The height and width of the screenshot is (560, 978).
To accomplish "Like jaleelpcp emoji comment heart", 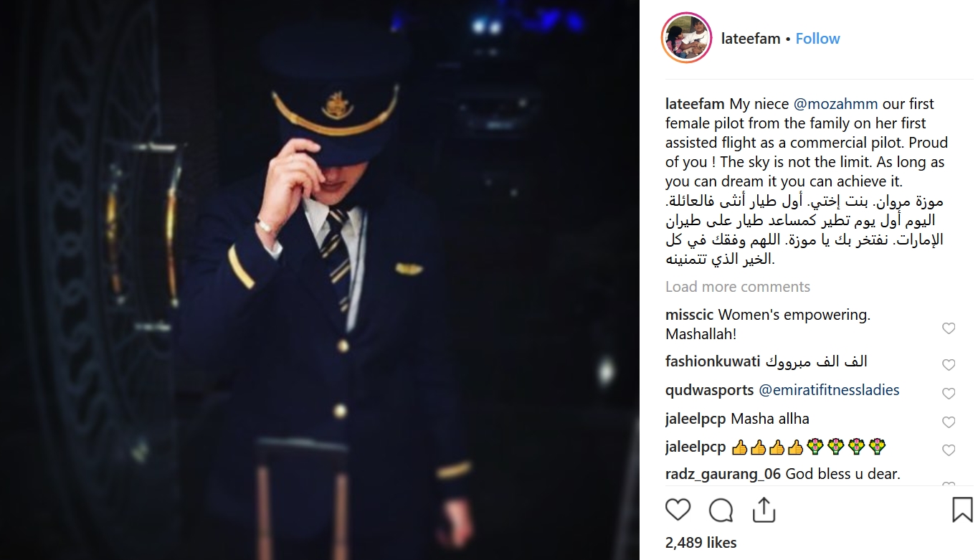I will [949, 450].
